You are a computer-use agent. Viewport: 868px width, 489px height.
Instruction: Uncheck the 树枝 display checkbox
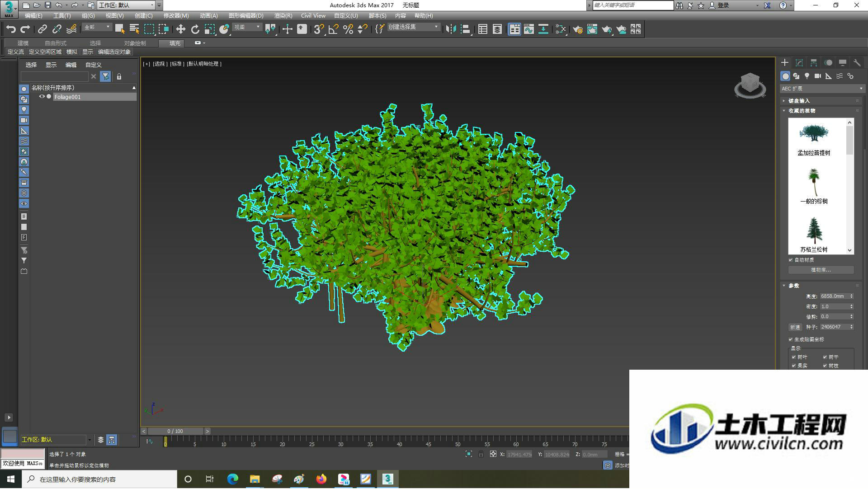tap(825, 366)
